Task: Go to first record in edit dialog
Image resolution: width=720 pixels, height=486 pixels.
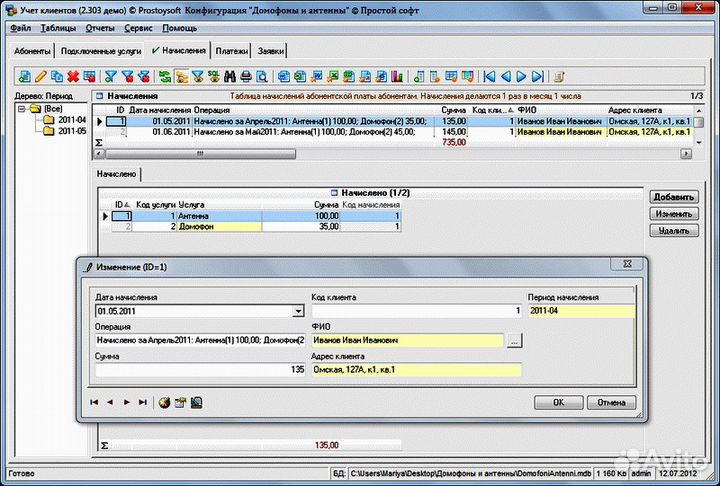Action: point(95,402)
